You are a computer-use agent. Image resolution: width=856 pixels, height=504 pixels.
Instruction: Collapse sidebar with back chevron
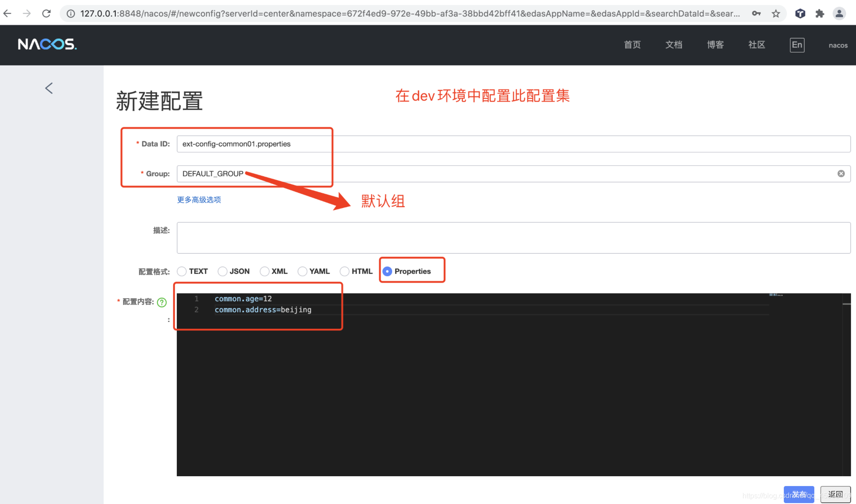49,88
